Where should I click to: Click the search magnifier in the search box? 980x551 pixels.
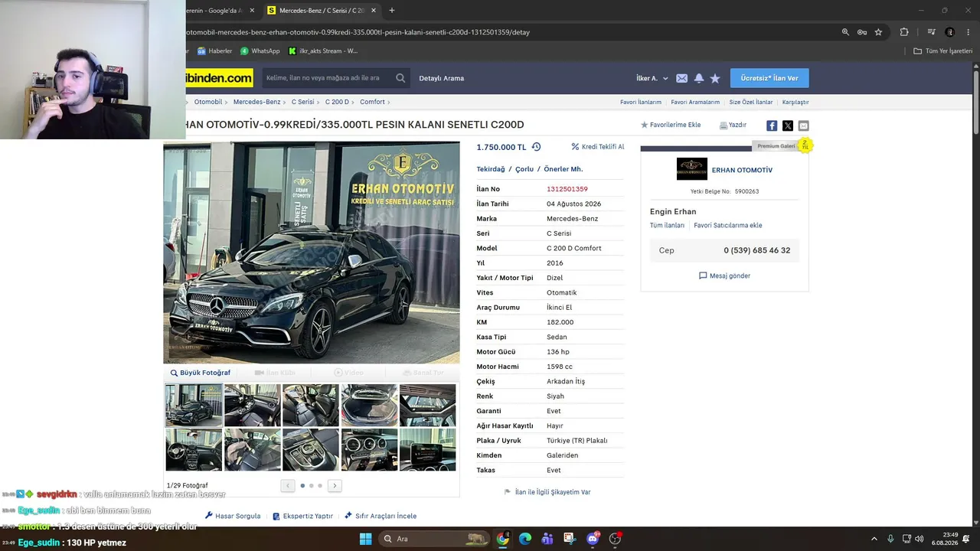[x=400, y=78]
